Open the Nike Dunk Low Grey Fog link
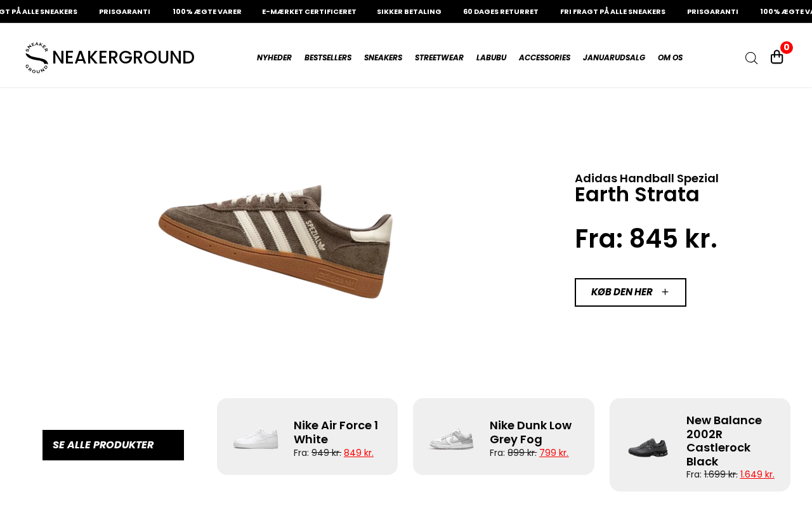 [x=530, y=432]
